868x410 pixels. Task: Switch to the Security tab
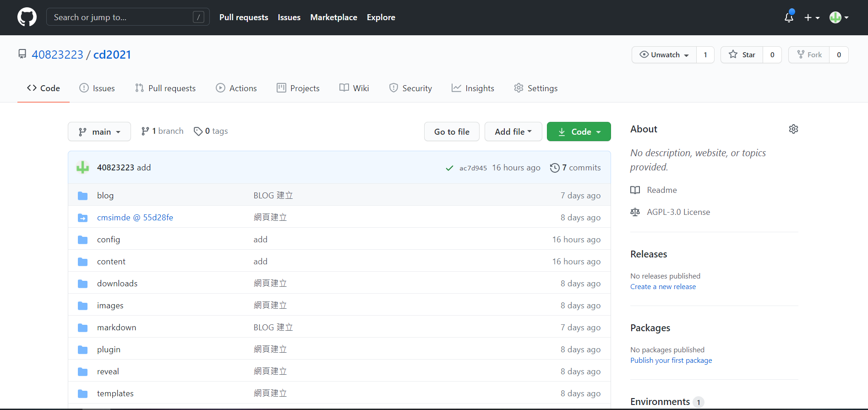[410, 88]
